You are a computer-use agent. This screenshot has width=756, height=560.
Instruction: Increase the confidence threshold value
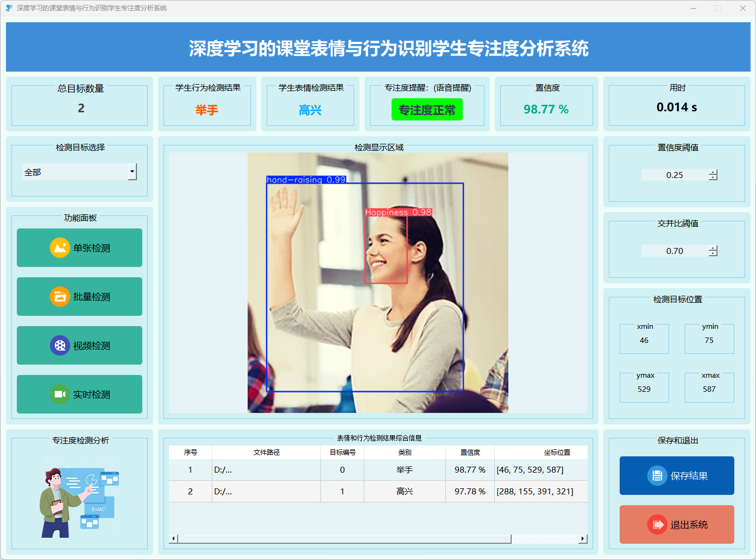[x=713, y=173]
